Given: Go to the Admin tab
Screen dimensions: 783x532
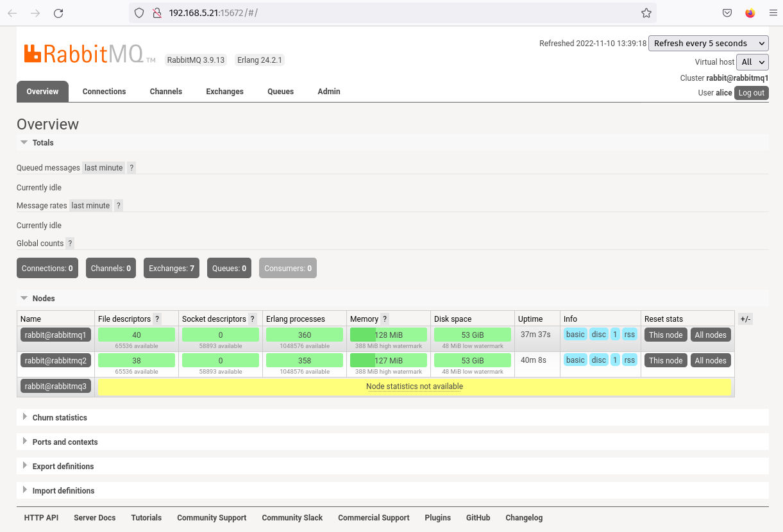Looking at the screenshot, I should (x=329, y=92).
